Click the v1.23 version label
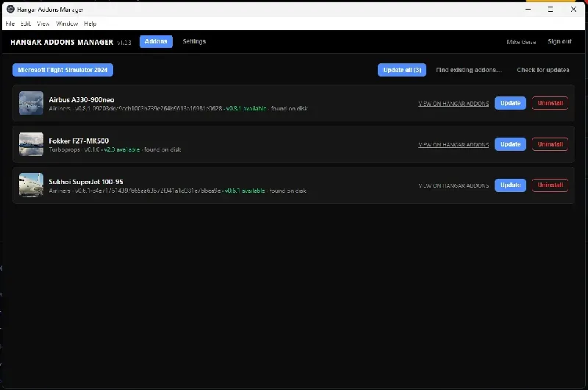Viewport: 588px width, 390px height. (124, 43)
